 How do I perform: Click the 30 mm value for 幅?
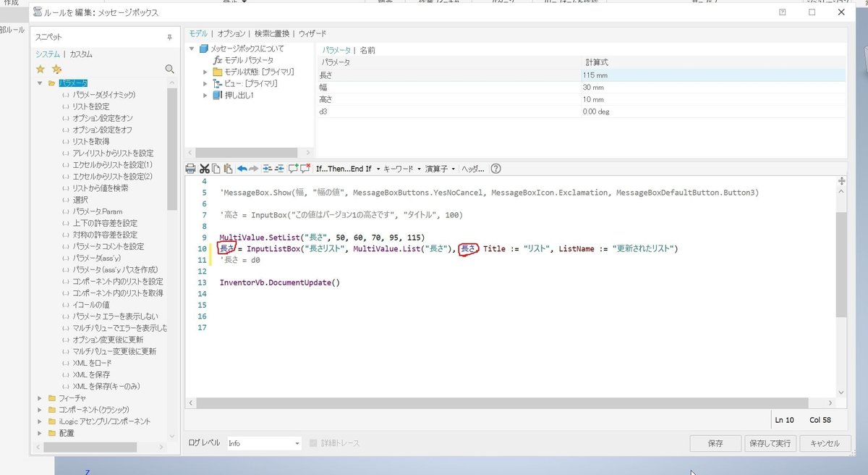click(x=593, y=87)
